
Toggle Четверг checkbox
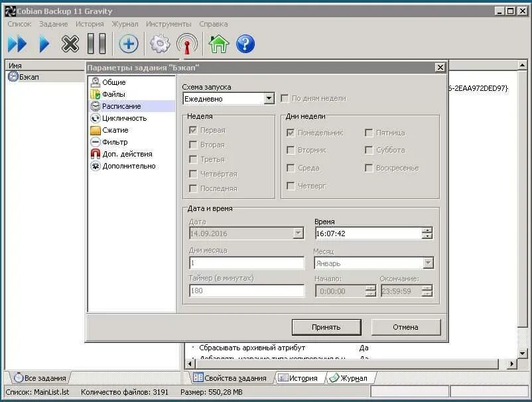[x=291, y=186]
